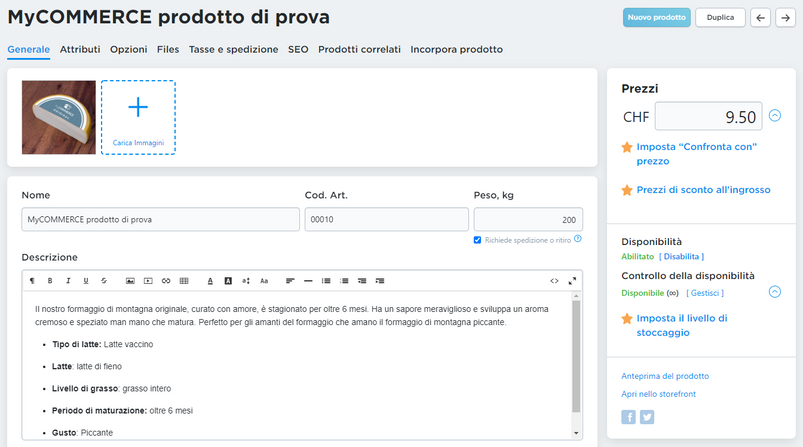Click the Nuovo prodotto button
The image size is (803, 447).
pyautogui.click(x=657, y=17)
